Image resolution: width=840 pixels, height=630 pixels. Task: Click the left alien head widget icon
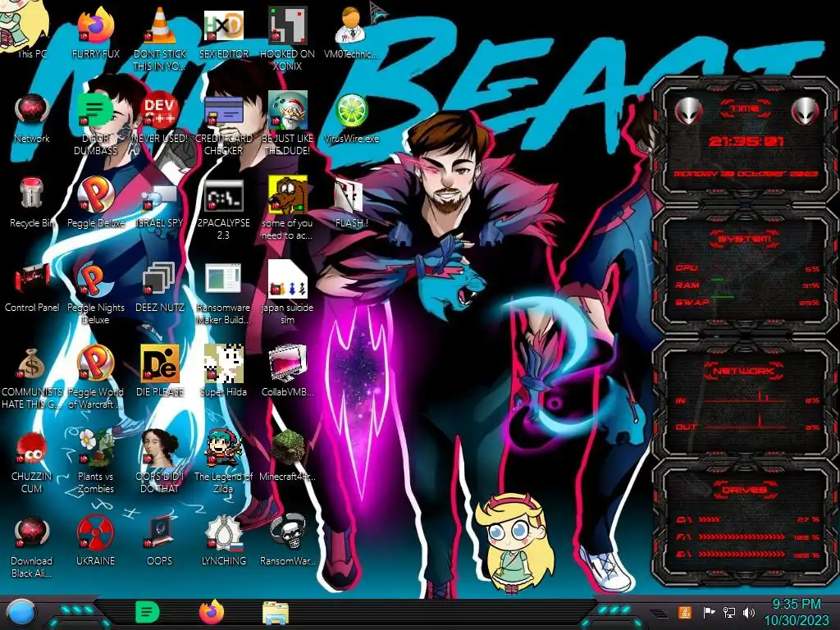pyautogui.click(x=688, y=111)
